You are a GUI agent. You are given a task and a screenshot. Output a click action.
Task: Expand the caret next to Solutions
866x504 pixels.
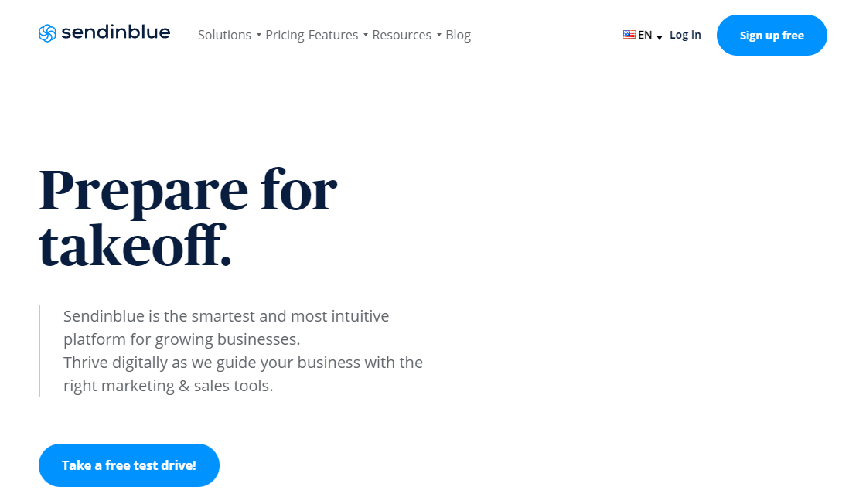(258, 35)
